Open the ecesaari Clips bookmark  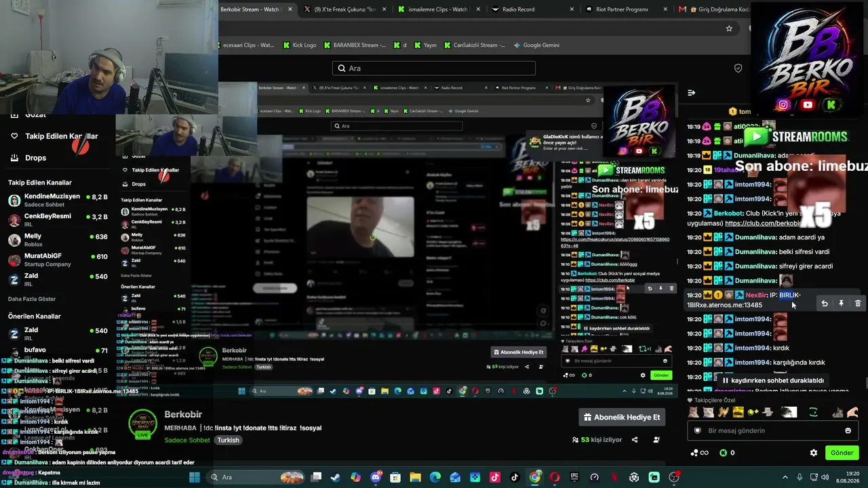[x=247, y=45]
